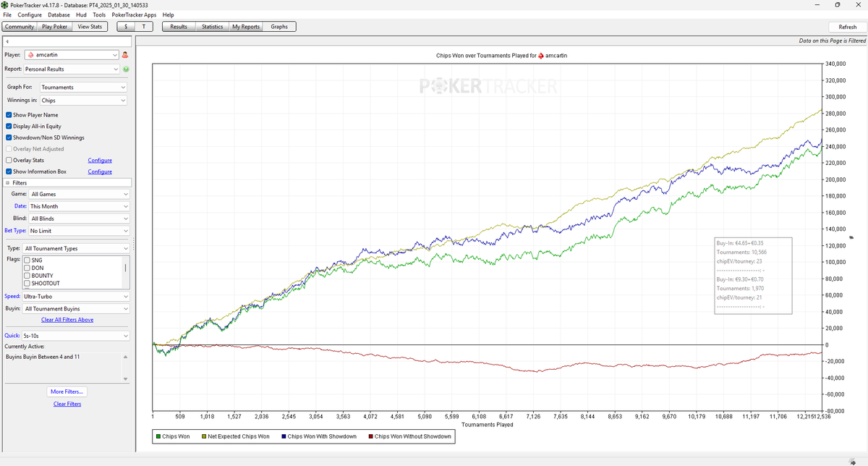Check the BOUNTY flag

(x=27, y=276)
